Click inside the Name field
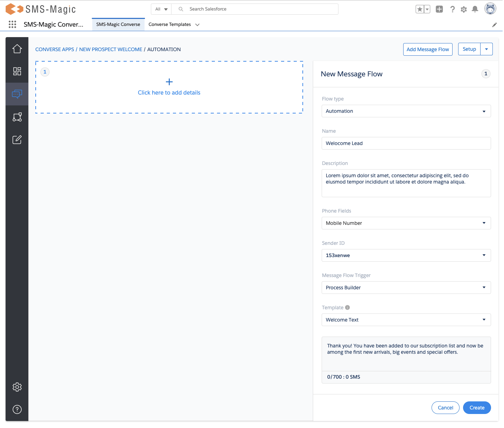Viewport: 504px width, 428px height. point(406,143)
